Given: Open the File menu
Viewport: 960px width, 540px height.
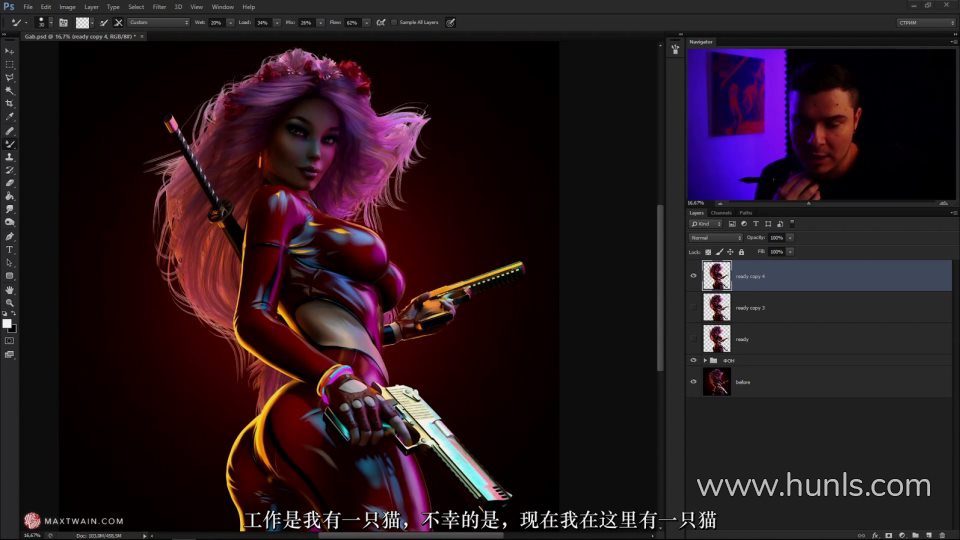Looking at the screenshot, I should click(28, 7).
